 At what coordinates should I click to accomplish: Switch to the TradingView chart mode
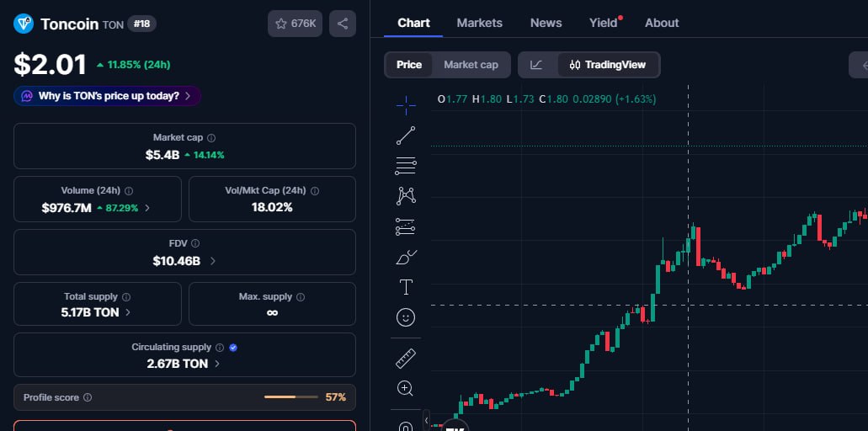point(609,65)
